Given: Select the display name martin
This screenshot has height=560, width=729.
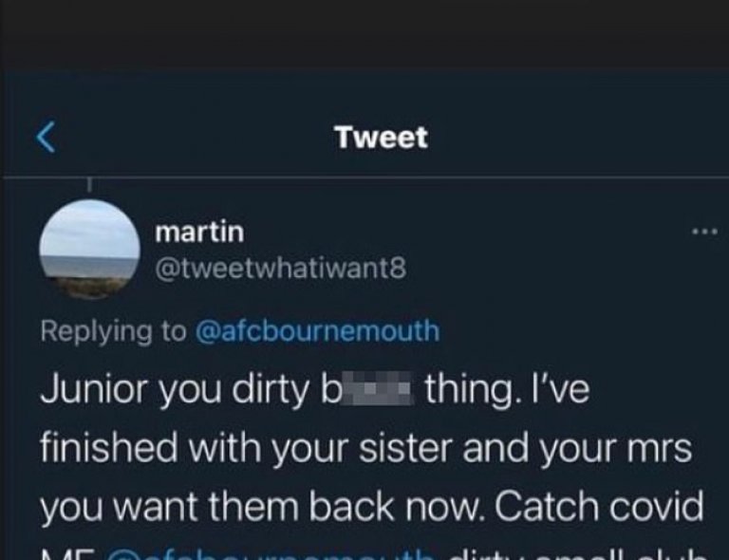Looking at the screenshot, I should coord(199,232).
